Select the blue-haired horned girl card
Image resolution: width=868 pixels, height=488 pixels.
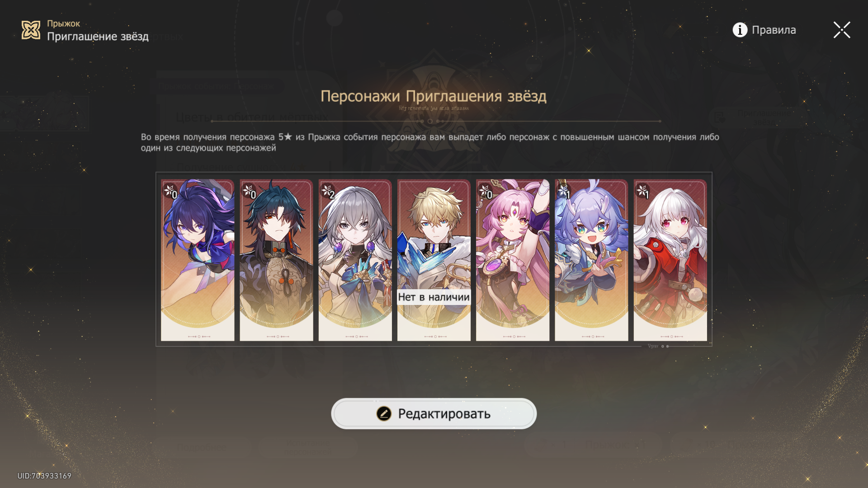591,260
